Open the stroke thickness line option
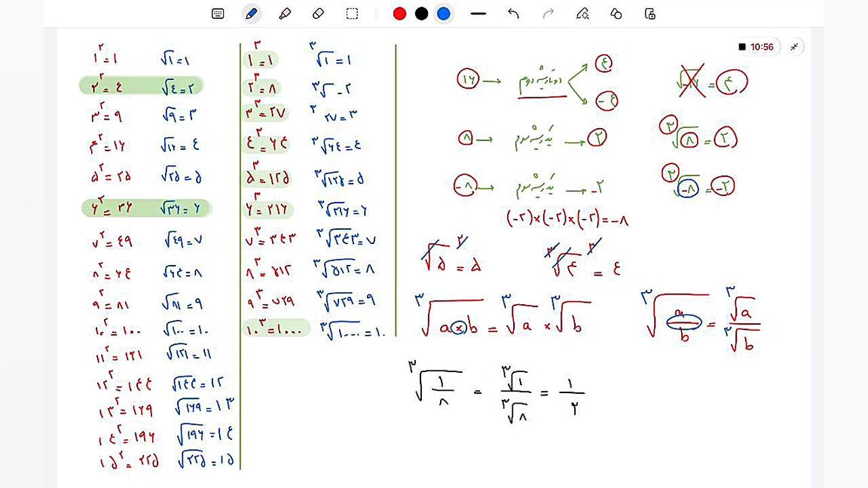The height and width of the screenshot is (488, 868). pos(478,14)
